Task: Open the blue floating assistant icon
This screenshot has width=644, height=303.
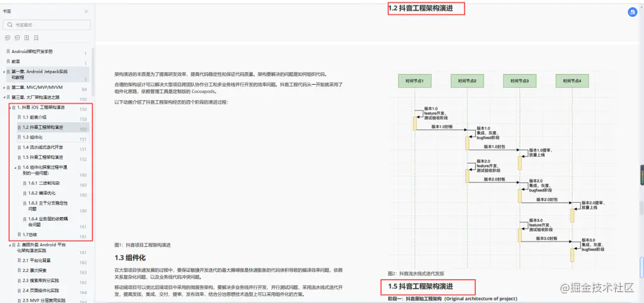Action: 632,13
